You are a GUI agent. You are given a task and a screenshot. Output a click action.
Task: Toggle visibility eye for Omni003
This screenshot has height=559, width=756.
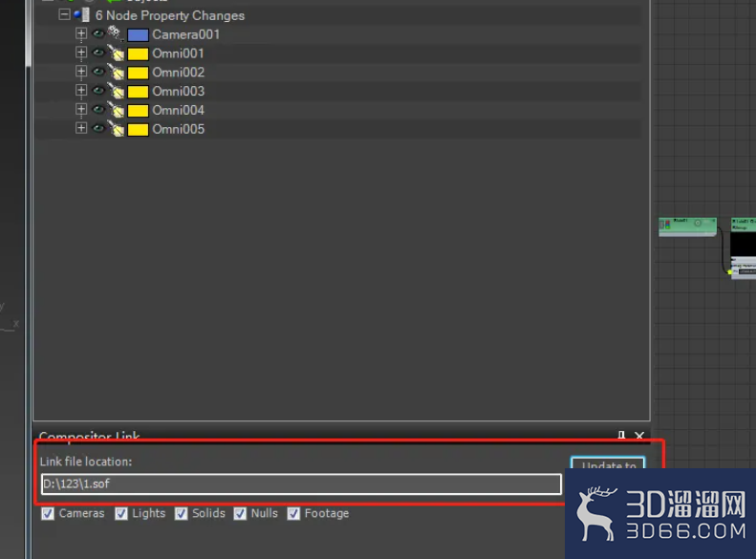(x=98, y=90)
